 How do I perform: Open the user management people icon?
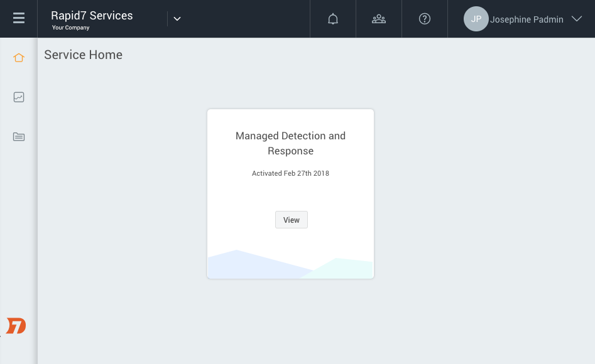coord(379,19)
